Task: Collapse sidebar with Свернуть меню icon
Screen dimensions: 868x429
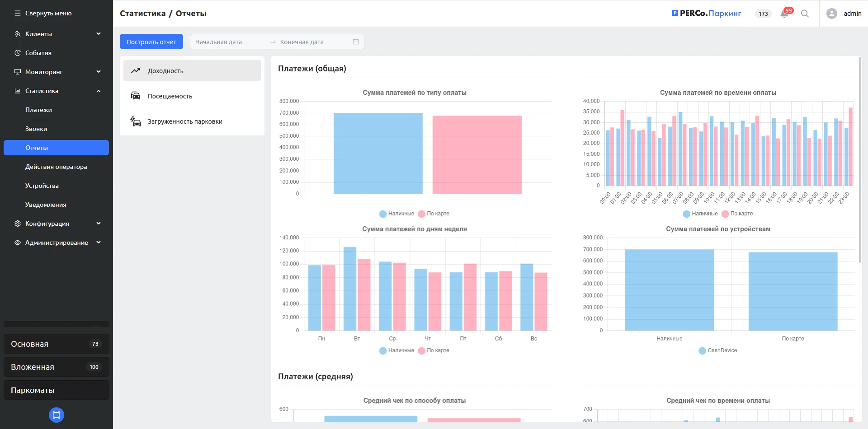Action: 18,14
